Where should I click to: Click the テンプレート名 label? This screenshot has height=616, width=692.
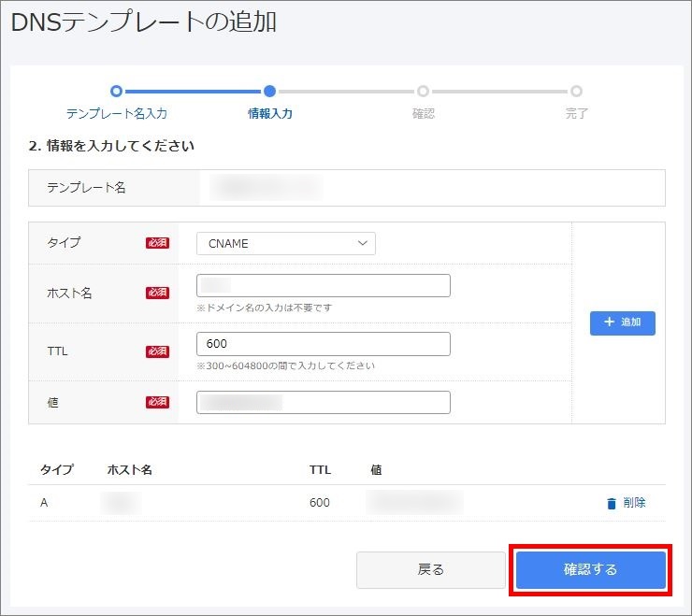click(86, 188)
